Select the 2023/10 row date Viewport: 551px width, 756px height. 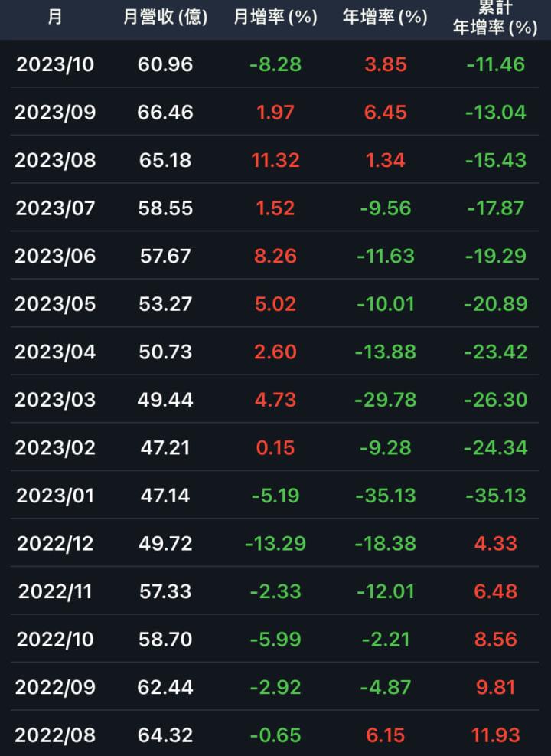tap(55, 64)
